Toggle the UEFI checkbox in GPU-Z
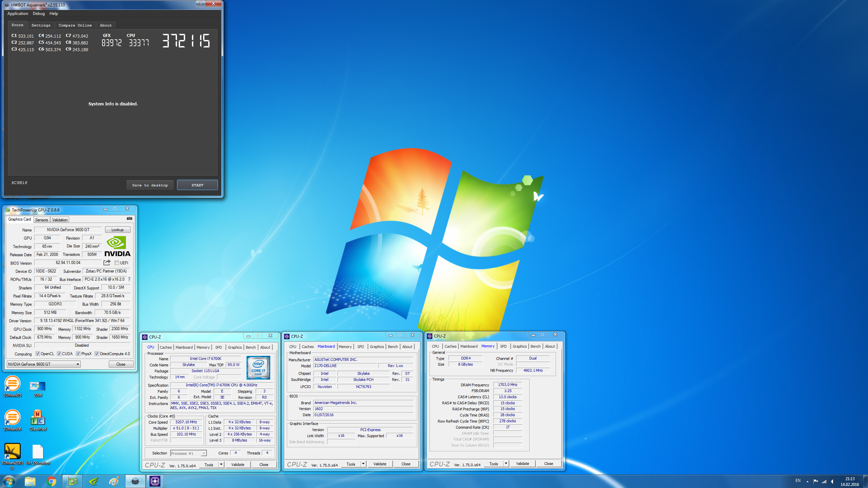Viewport: 868px width, 488px height. click(x=117, y=263)
